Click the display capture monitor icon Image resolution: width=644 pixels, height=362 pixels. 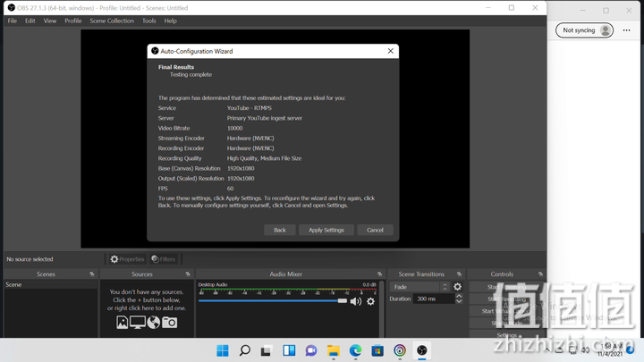click(x=138, y=322)
